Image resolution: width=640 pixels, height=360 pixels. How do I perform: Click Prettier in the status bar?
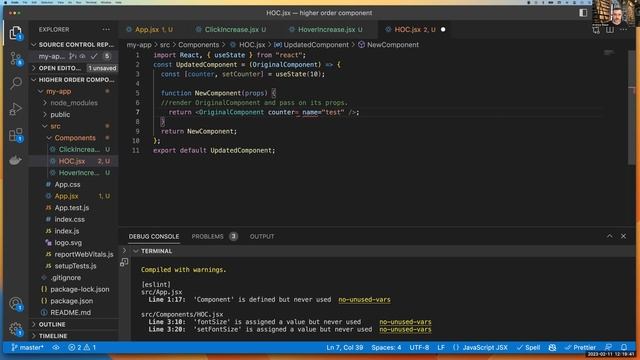point(580,347)
